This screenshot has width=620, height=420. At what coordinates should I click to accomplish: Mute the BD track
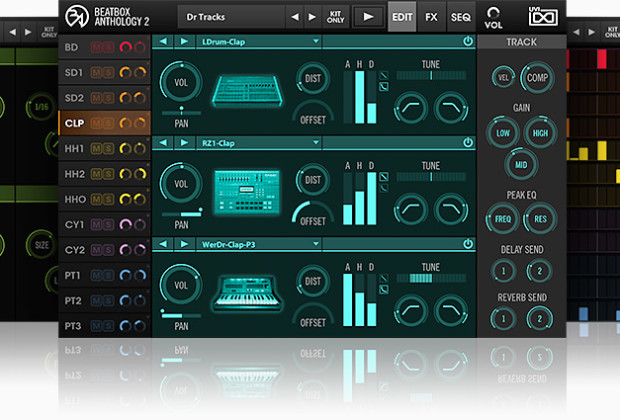[96, 47]
